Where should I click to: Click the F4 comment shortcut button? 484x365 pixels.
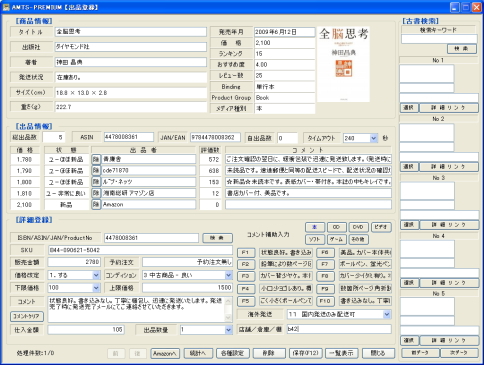coord(246,289)
